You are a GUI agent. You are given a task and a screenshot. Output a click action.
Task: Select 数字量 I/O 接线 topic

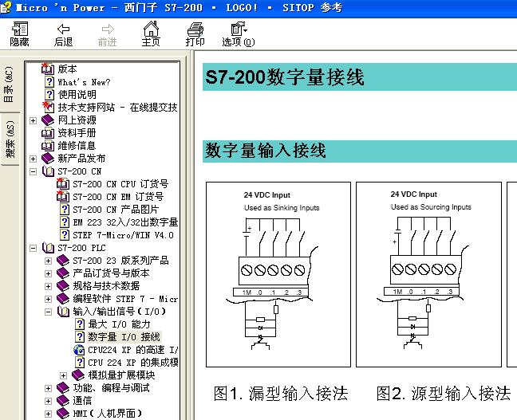tap(124, 337)
